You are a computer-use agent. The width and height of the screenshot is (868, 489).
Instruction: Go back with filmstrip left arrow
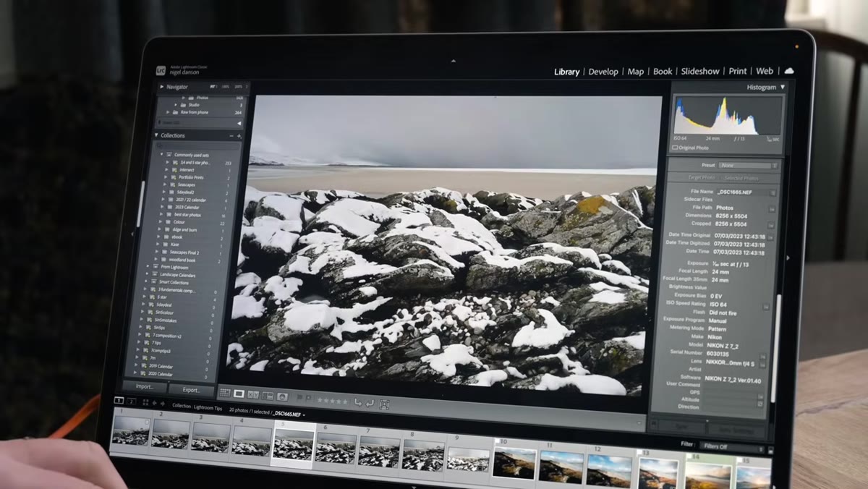(x=153, y=404)
